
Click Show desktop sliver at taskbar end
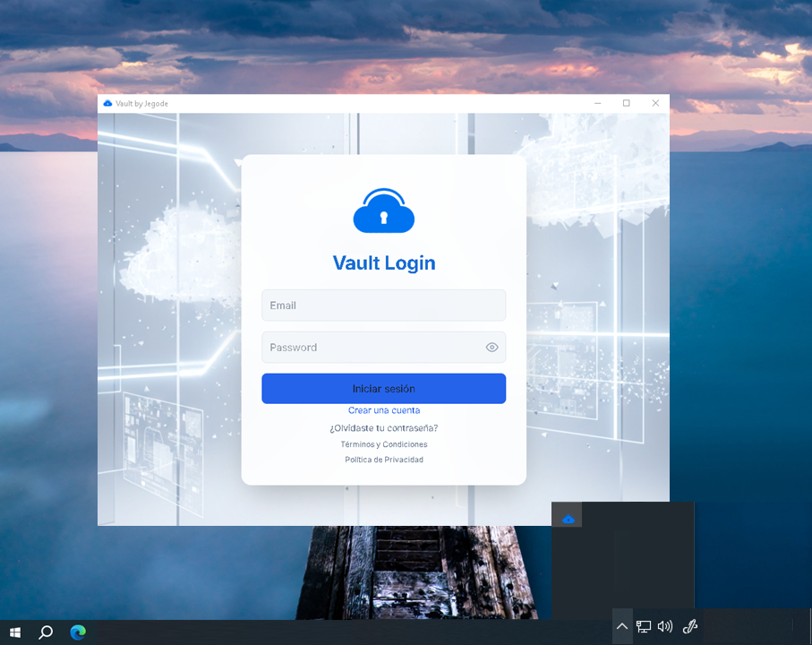click(809, 627)
